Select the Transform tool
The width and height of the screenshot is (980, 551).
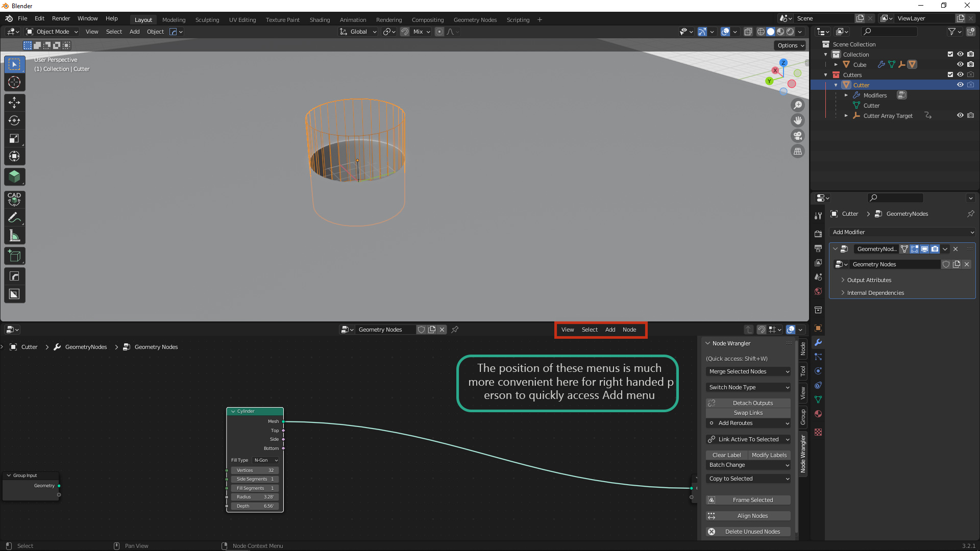click(14, 156)
